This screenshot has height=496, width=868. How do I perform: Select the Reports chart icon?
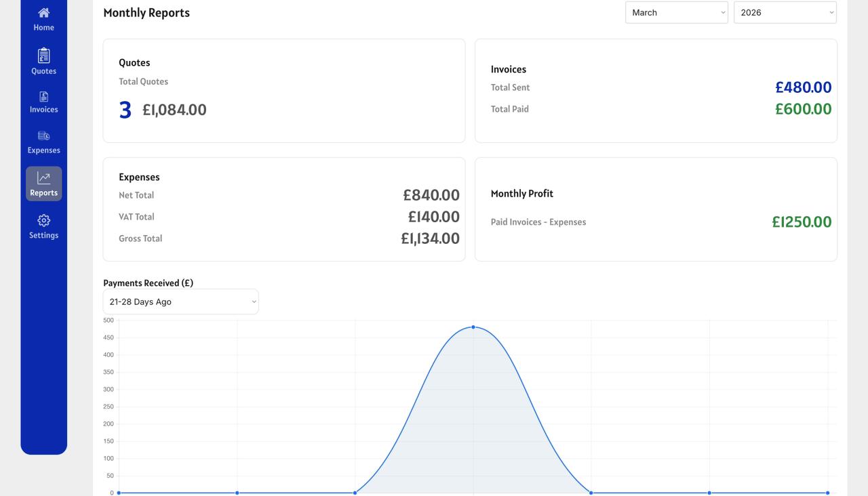click(43, 178)
